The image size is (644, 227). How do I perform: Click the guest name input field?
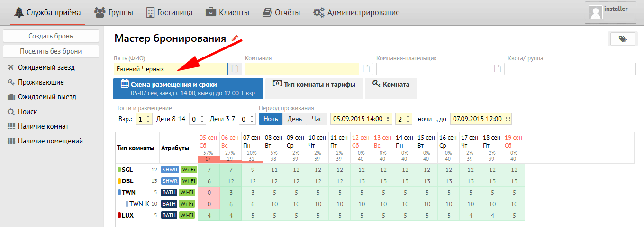(x=171, y=69)
